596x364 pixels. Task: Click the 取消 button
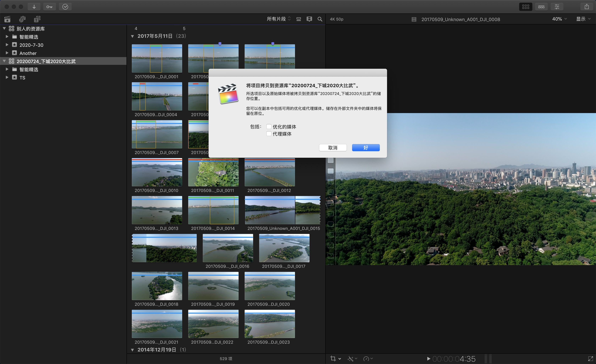click(333, 148)
